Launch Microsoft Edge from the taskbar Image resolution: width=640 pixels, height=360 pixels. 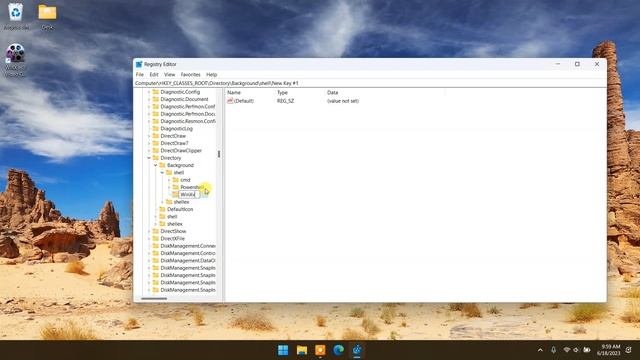(x=338, y=350)
